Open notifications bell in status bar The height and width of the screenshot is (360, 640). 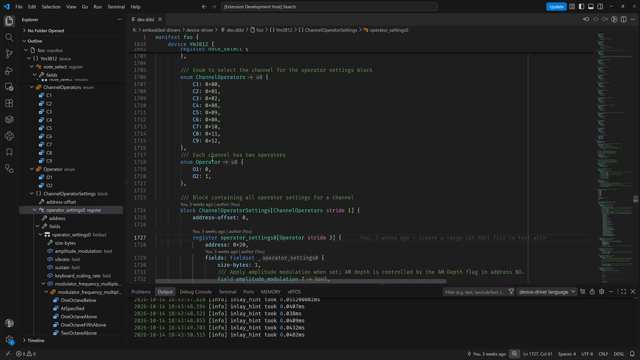(x=632, y=354)
